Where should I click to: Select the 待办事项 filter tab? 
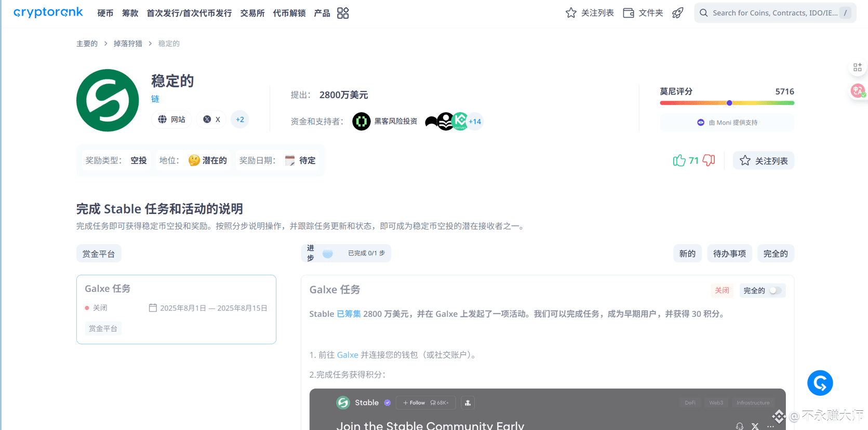tap(729, 253)
